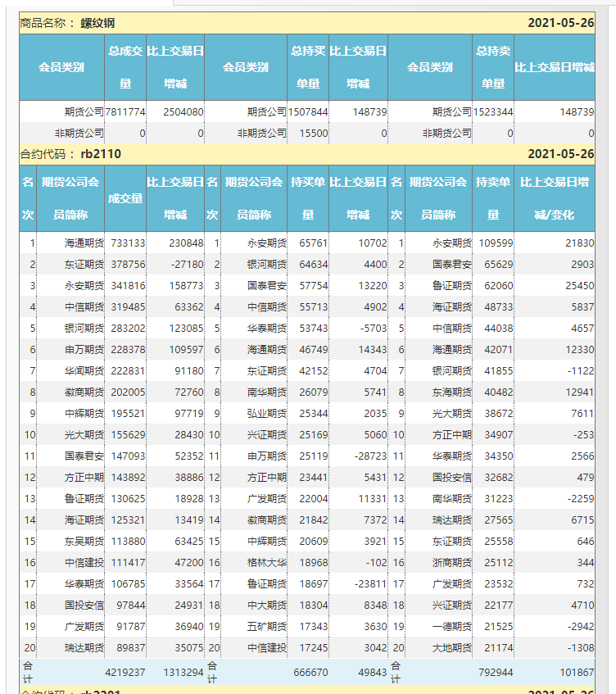Click the 五矿期货 member name cell
The height and width of the screenshot is (694, 616).
pyautogui.click(x=267, y=626)
